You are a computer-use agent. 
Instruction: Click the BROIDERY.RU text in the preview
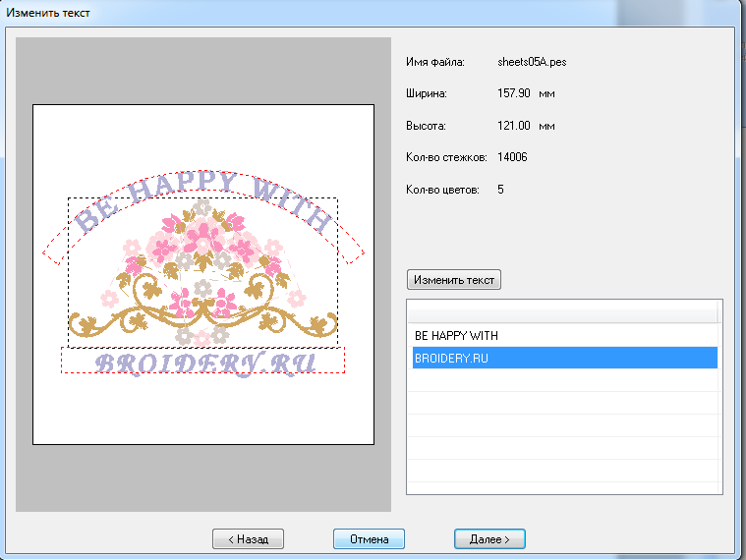click(x=204, y=363)
